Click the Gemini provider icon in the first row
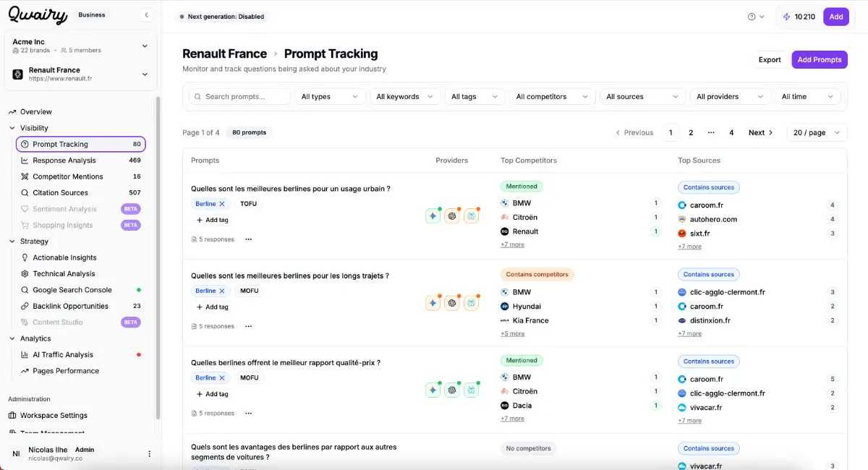This screenshot has height=470, width=868. coord(433,215)
